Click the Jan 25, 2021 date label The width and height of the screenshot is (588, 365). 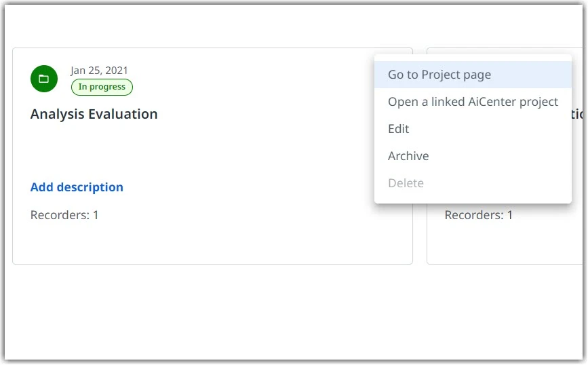coord(99,70)
